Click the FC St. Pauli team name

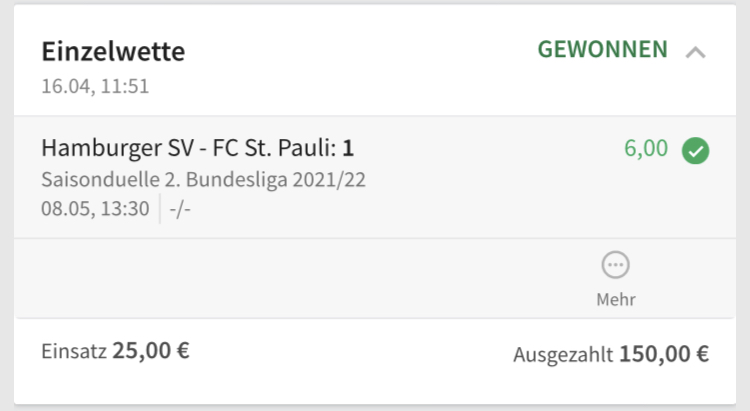tap(275, 148)
